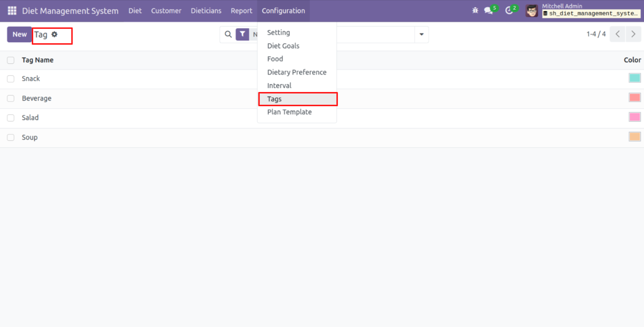Image resolution: width=644 pixels, height=327 pixels.
Task: Expand the search options dropdown arrow
Action: [421, 34]
